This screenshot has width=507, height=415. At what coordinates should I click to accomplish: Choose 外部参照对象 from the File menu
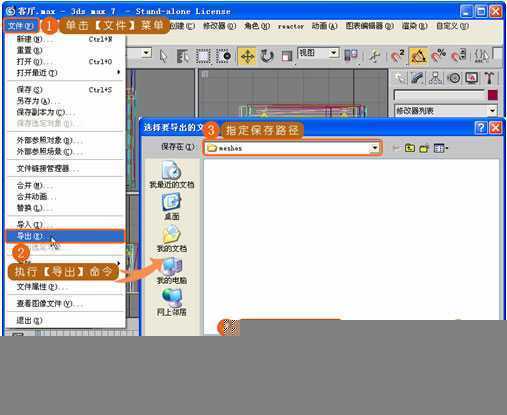click(x=66, y=140)
